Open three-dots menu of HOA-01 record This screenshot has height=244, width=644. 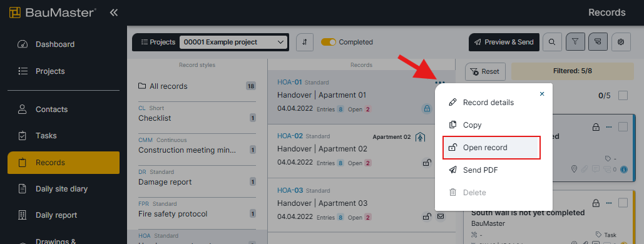[x=439, y=83]
